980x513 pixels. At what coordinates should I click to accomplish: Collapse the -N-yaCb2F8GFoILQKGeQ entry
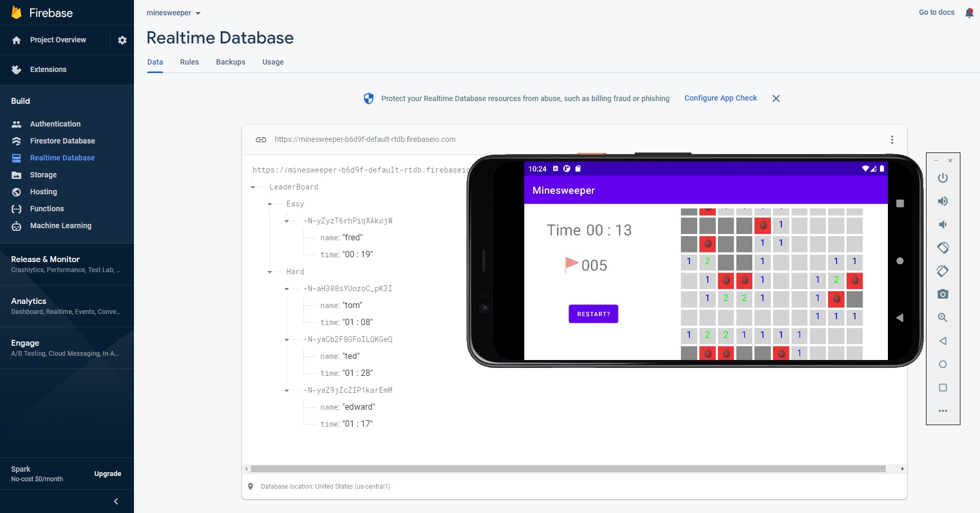click(287, 340)
